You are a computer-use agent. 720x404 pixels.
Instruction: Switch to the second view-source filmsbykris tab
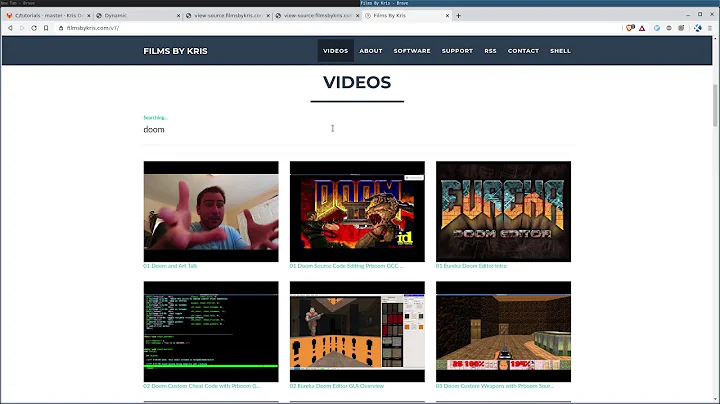(x=317, y=16)
